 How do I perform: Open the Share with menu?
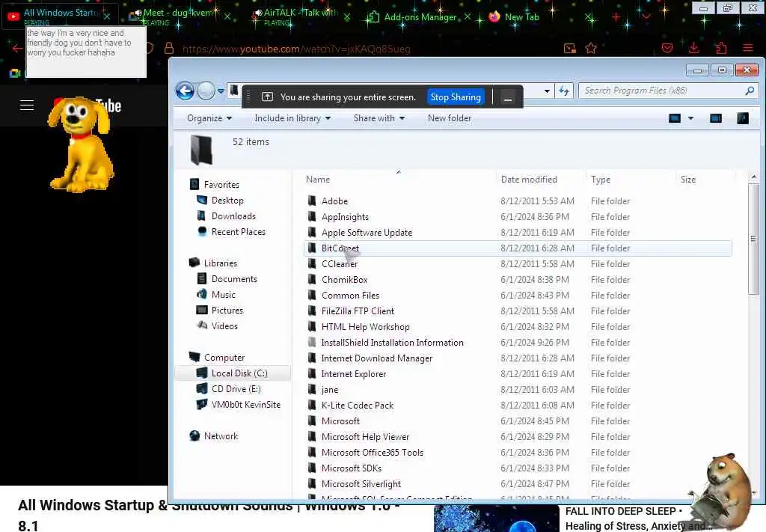[379, 118]
